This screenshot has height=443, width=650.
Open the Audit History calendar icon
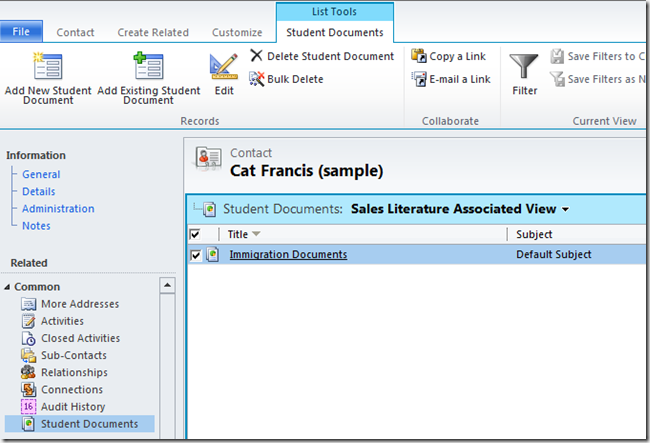[x=29, y=407]
